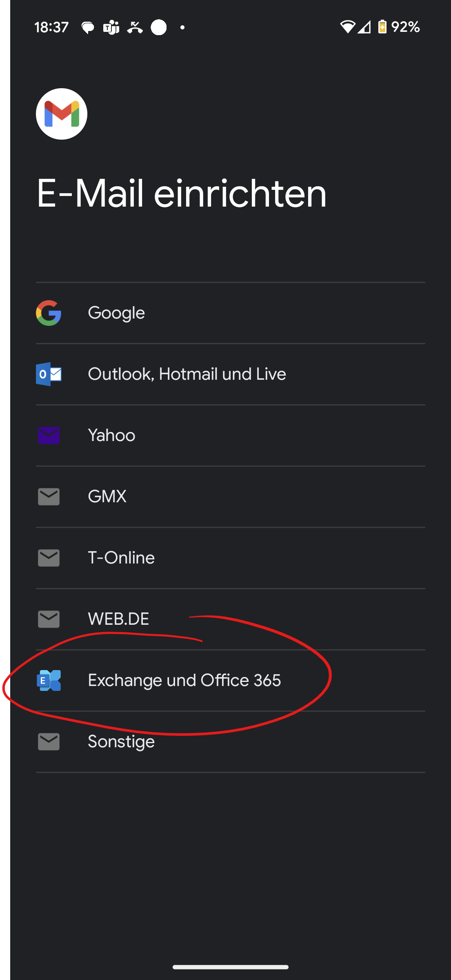
Task: Choose Sonstige for other providers
Action: [121, 742]
